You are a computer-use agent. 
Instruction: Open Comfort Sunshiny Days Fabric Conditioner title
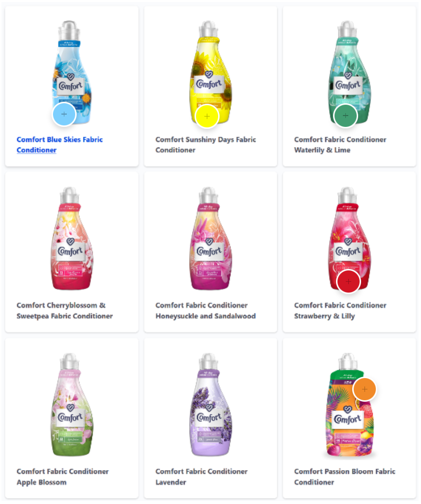(205, 145)
